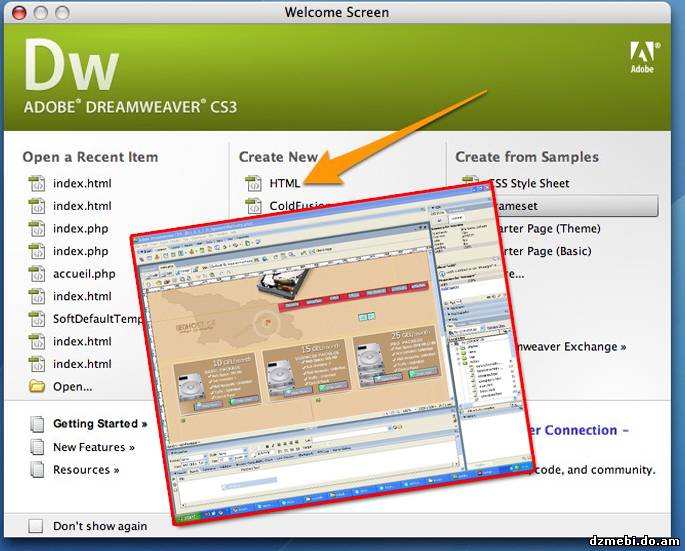Image resolution: width=685 pixels, height=551 pixels.
Task: Open the index.html at top of recent list
Action: [82, 183]
